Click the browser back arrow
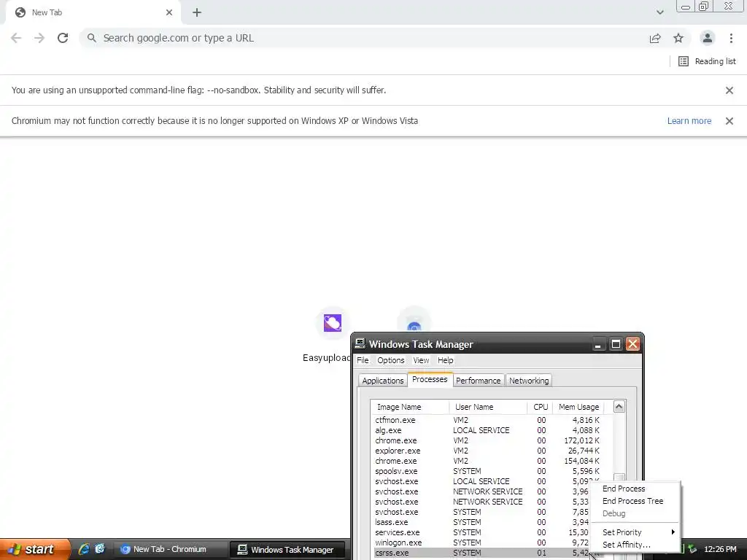Screen dimensions: 747x560 pyautogui.click(x=16, y=38)
